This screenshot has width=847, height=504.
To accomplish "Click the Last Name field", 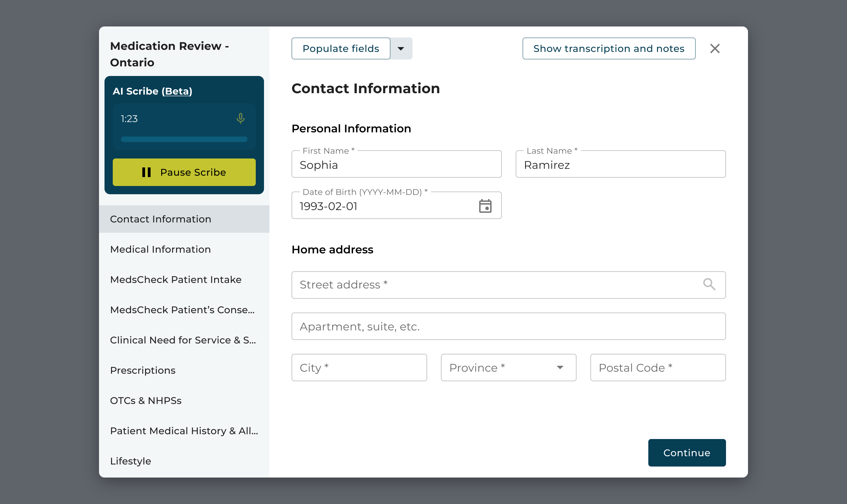I will (x=620, y=164).
